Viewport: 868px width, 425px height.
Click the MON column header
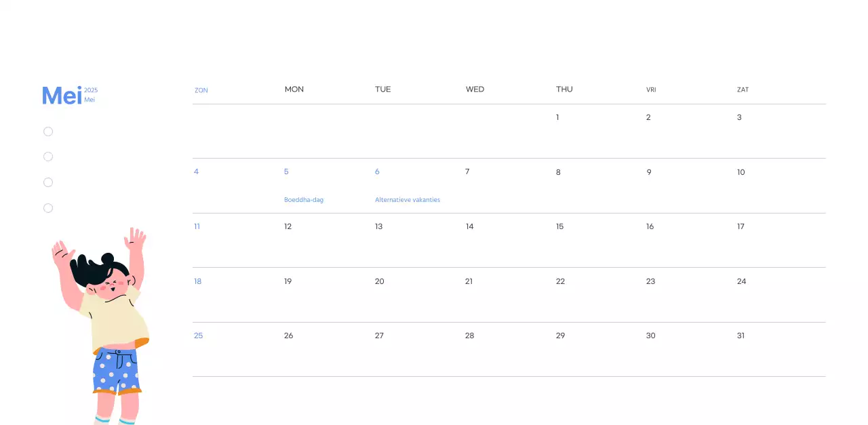pyautogui.click(x=294, y=89)
